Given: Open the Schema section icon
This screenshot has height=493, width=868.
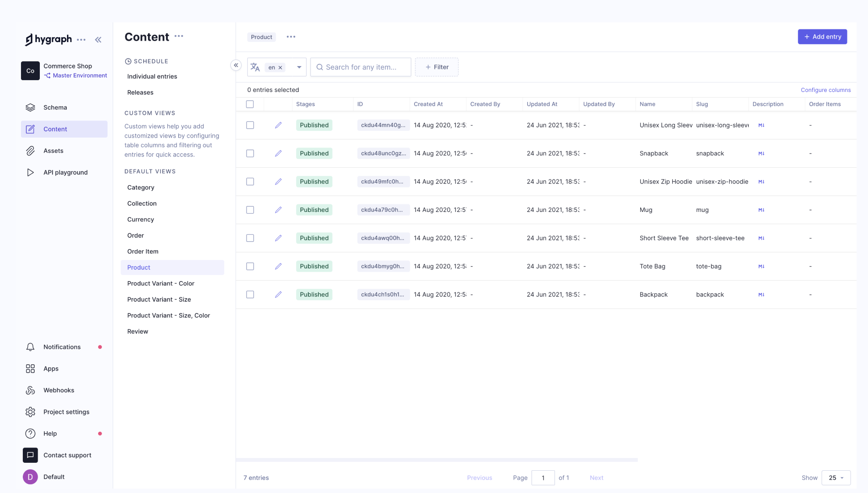Looking at the screenshot, I should [x=30, y=107].
